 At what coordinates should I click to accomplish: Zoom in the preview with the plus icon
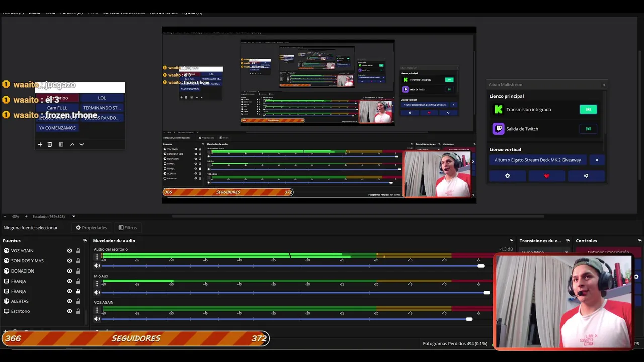click(26, 216)
